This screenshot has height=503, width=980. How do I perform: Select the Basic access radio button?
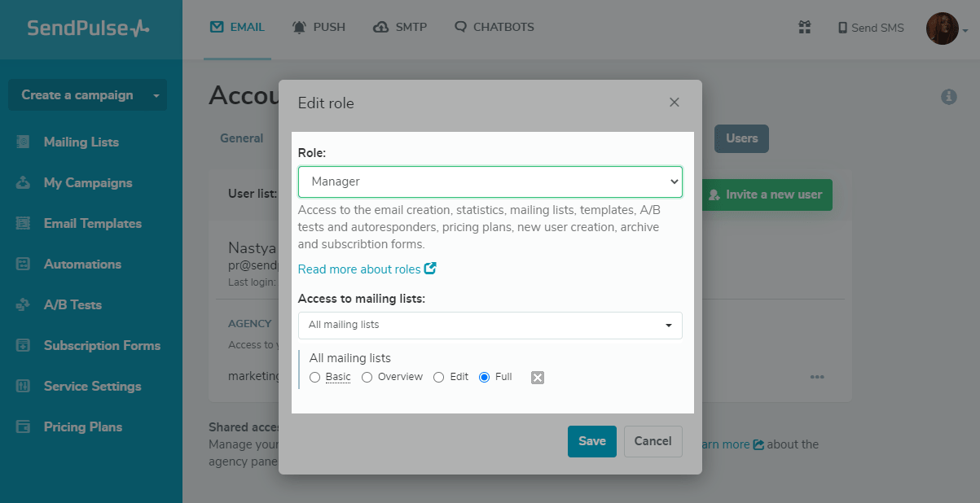(315, 377)
